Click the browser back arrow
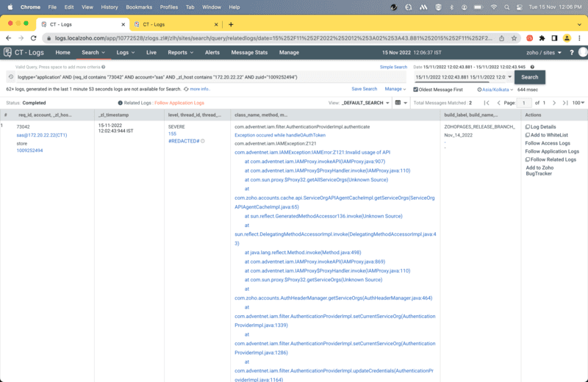The width and height of the screenshot is (588, 382). (8, 38)
